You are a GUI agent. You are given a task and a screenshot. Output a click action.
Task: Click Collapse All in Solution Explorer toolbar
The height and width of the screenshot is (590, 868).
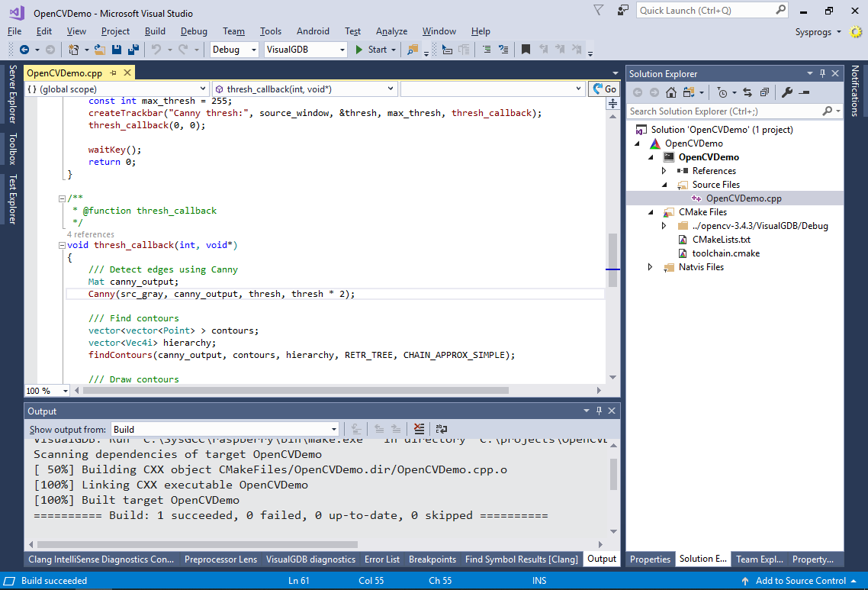(x=764, y=92)
